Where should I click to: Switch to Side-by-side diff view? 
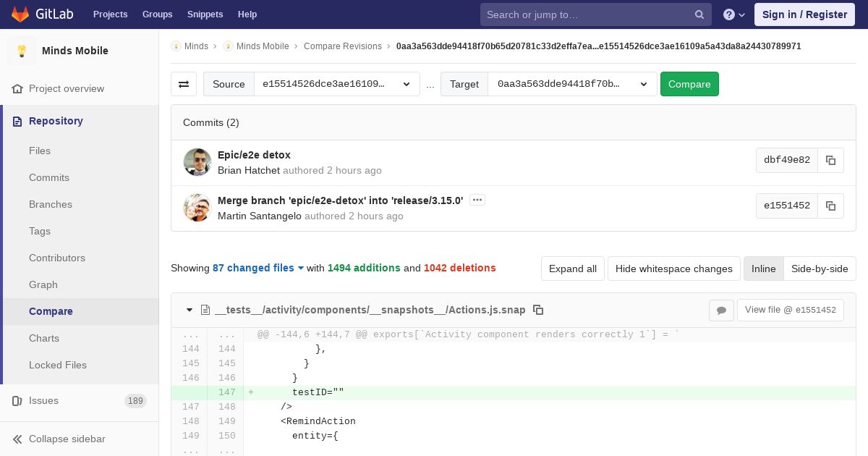point(820,269)
